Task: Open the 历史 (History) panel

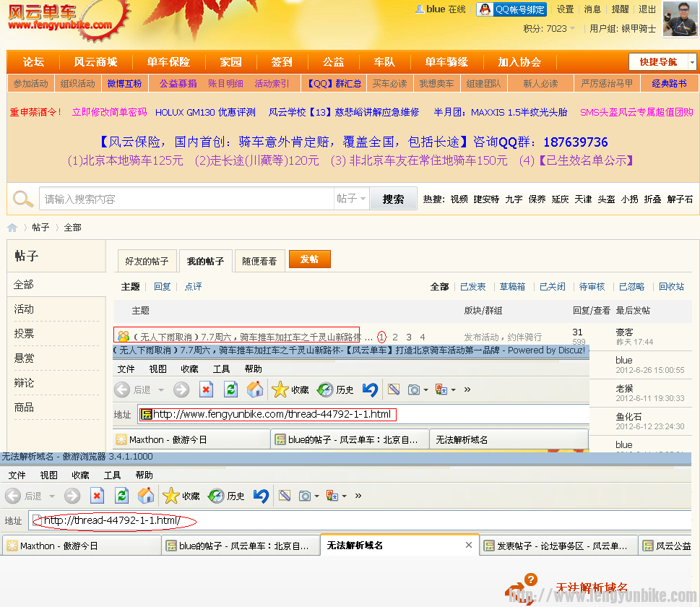Action: [222, 495]
